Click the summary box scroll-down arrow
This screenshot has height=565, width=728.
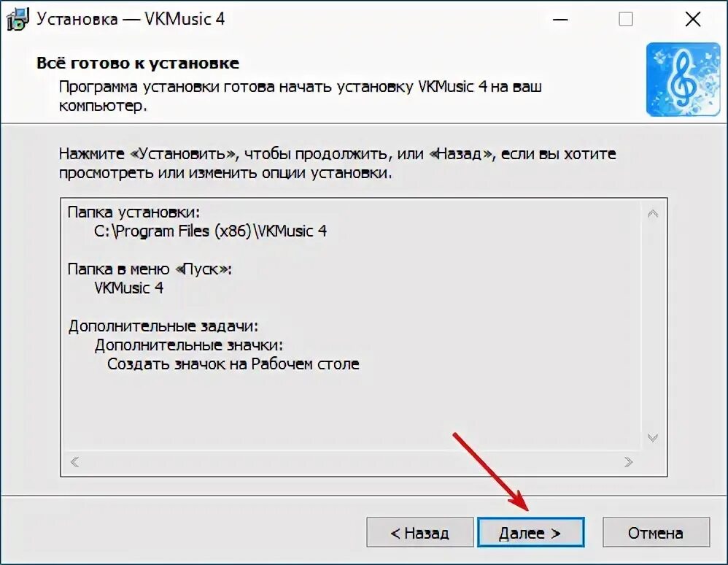tap(653, 438)
